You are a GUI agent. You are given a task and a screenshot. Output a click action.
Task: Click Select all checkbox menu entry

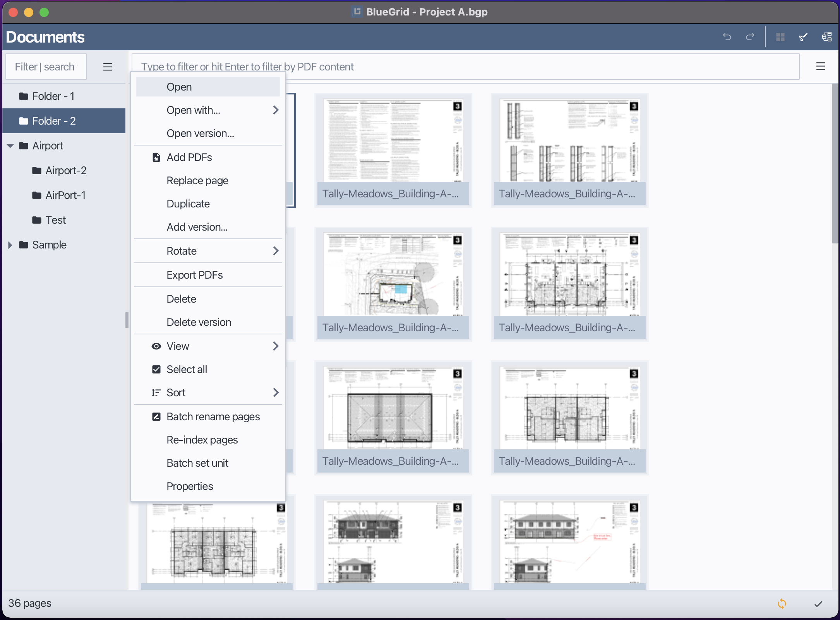click(x=187, y=370)
